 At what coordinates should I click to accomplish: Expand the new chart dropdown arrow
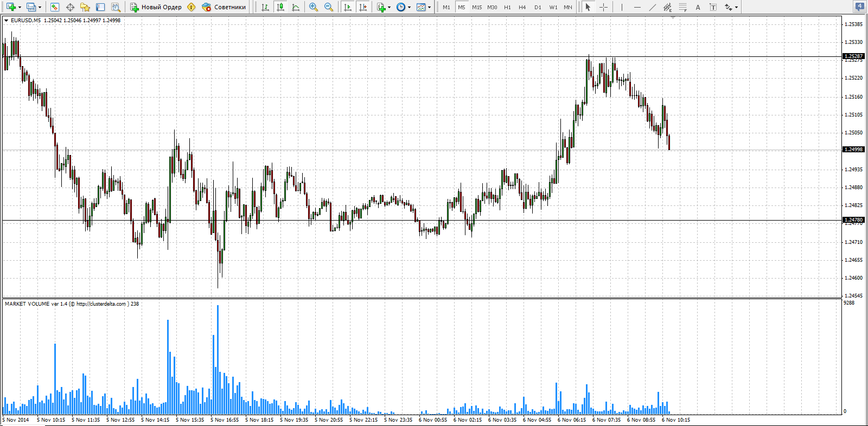(x=20, y=7)
